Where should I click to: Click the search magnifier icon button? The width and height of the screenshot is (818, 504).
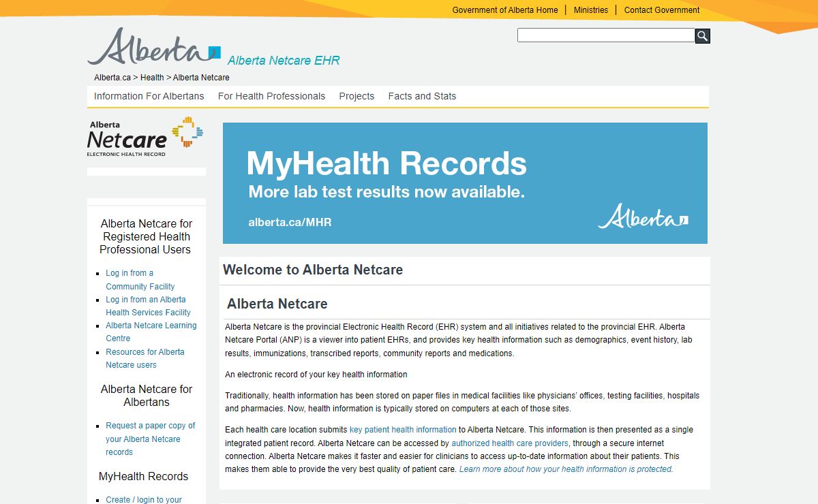click(702, 36)
